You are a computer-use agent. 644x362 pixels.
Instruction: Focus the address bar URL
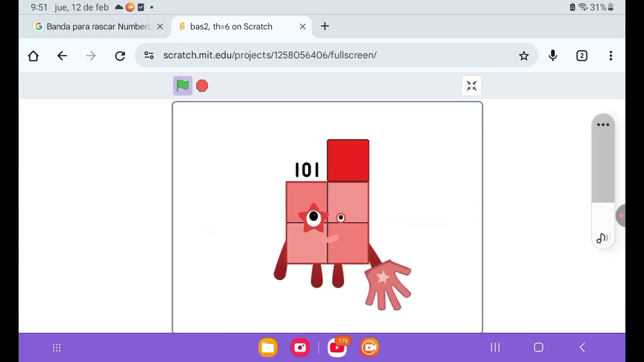click(270, 55)
